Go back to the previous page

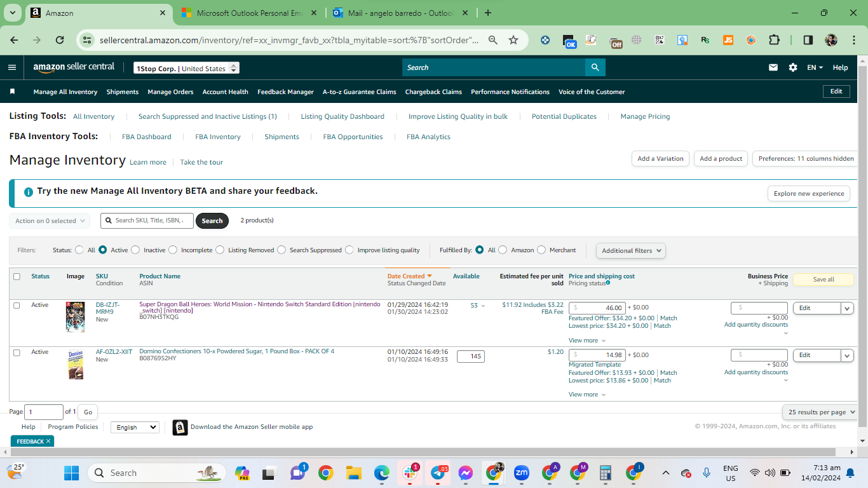coord(15,40)
